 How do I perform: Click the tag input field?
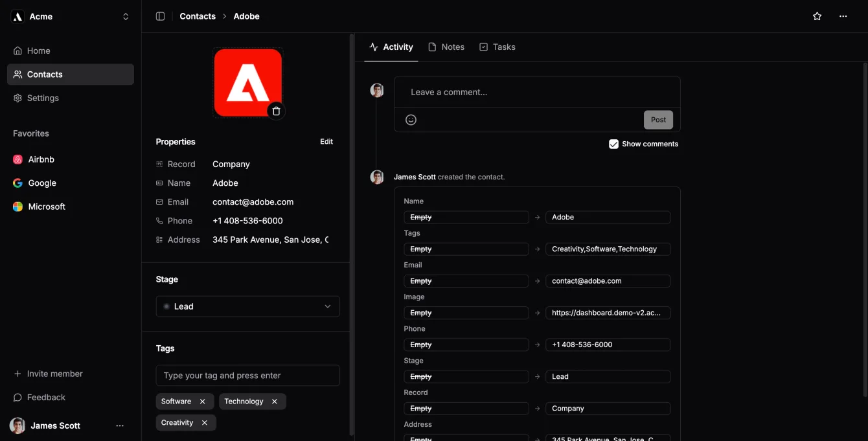(247, 376)
